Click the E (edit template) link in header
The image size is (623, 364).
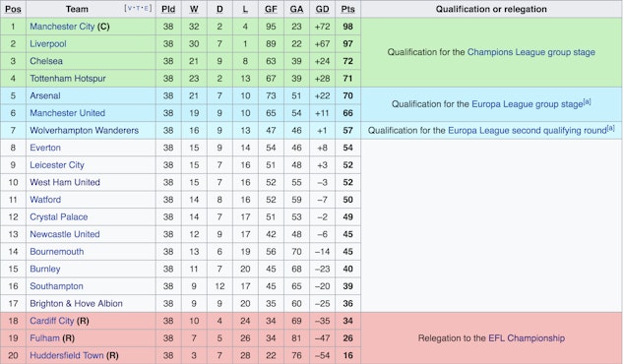coord(146,8)
